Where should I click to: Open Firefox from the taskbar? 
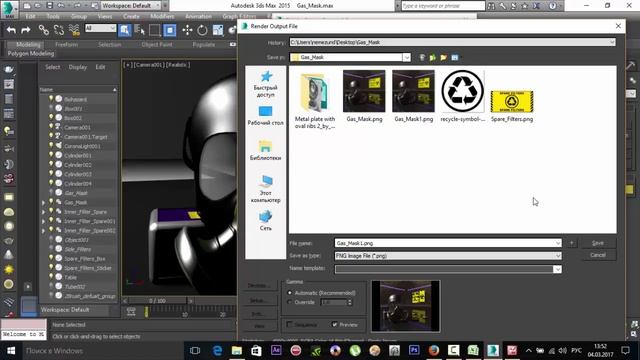[x=433, y=351]
